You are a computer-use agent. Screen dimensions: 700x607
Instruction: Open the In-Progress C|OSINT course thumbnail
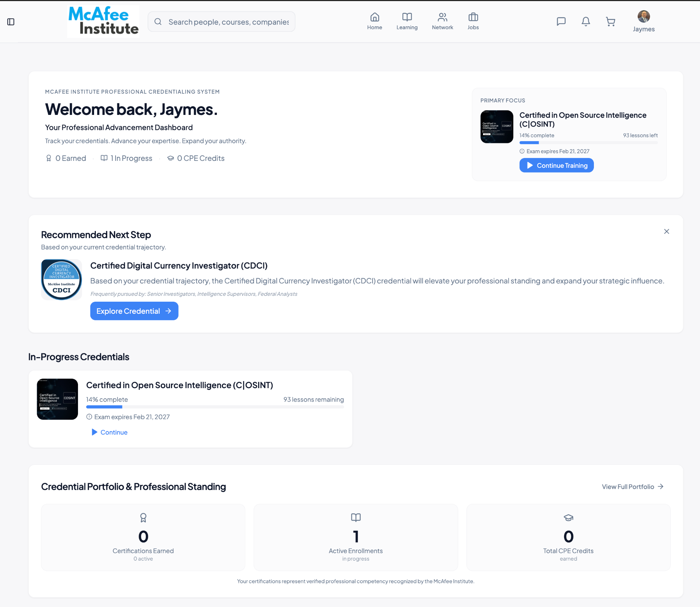click(x=57, y=399)
